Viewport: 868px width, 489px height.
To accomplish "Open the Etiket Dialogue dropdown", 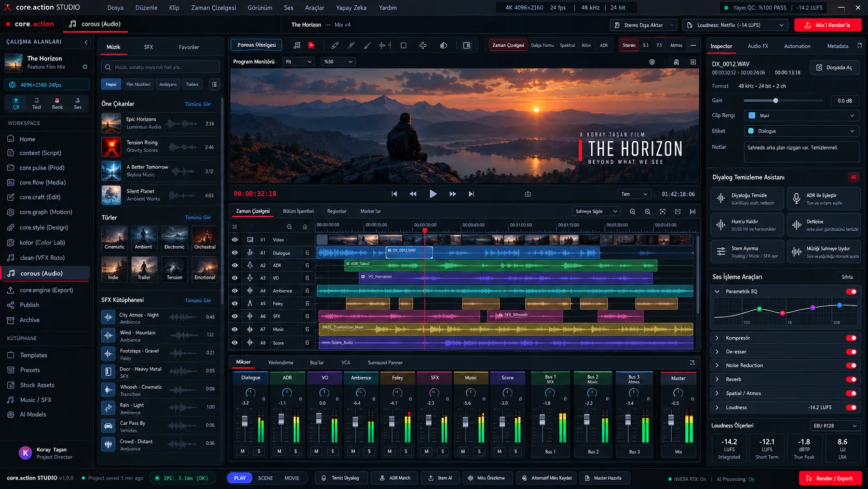I will coord(802,131).
